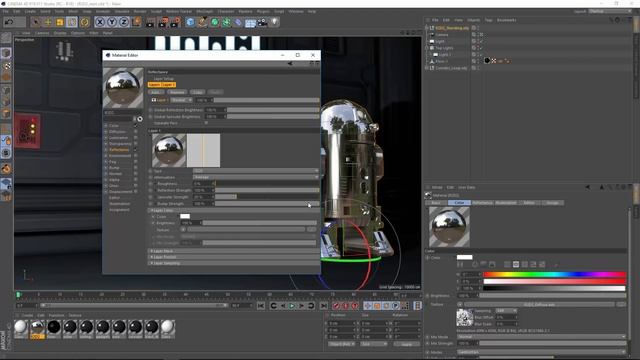The image size is (640, 360).
Task: Click Render to Picture Viewer icon
Action: [x=163, y=22]
